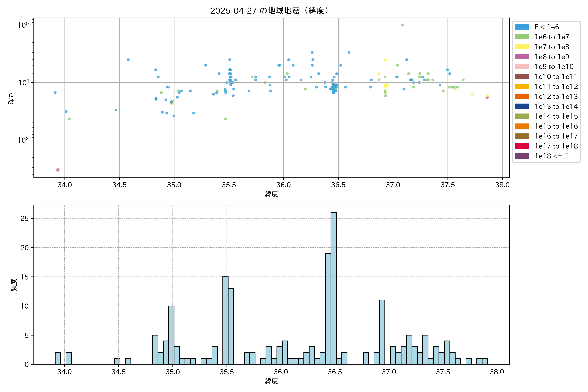
Task: Click the navy 1e13 to 1e14 swatch
Action: tap(522, 106)
